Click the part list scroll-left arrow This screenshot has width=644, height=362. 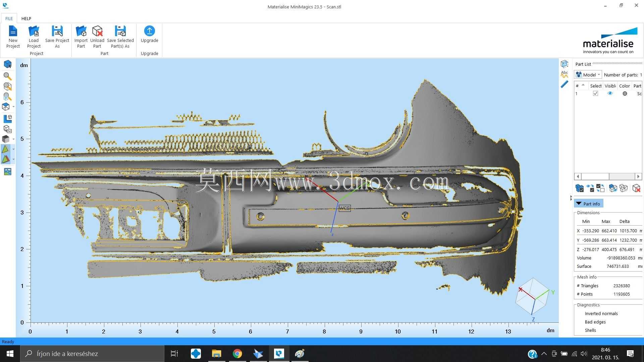578,176
